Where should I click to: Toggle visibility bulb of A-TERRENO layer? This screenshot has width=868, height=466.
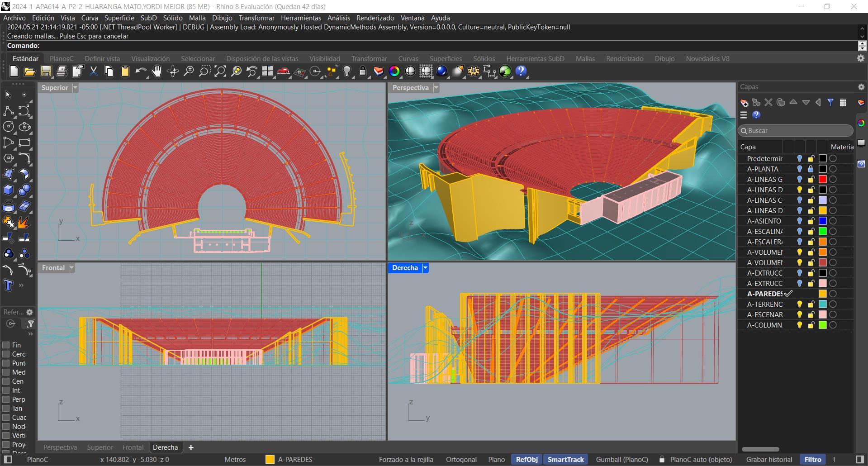point(799,304)
